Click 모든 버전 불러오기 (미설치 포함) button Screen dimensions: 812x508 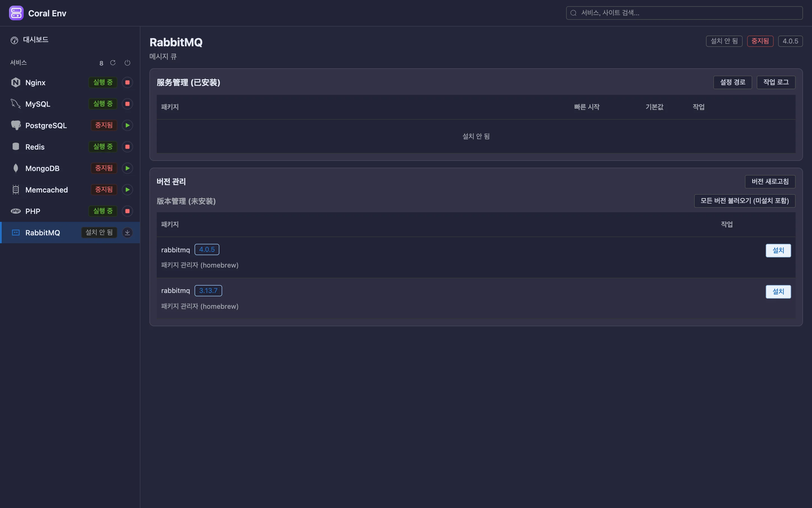pos(745,201)
